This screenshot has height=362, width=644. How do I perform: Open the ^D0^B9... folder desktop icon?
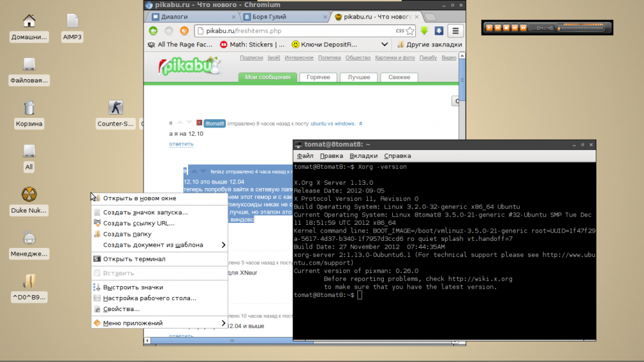(x=29, y=288)
